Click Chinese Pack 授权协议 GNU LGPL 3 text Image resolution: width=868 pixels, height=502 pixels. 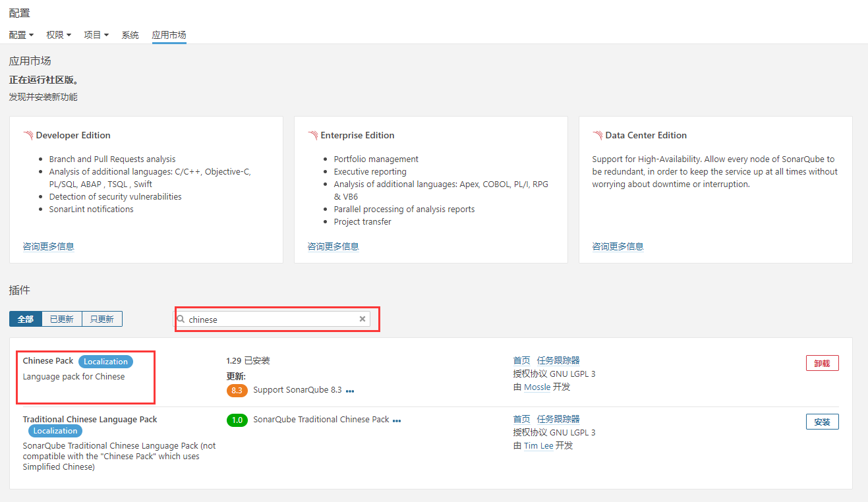[x=554, y=374]
